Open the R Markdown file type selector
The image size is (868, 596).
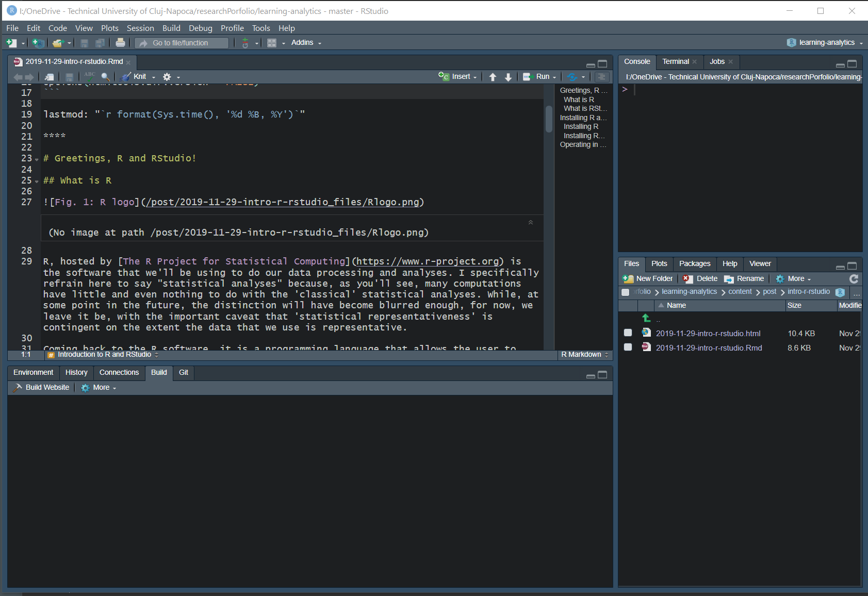pyautogui.click(x=585, y=355)
